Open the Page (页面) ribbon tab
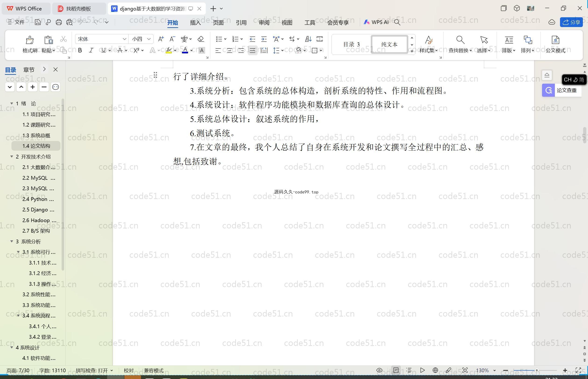Image resolution: width=588 pixels, height=379 pixels. (218, 23)
